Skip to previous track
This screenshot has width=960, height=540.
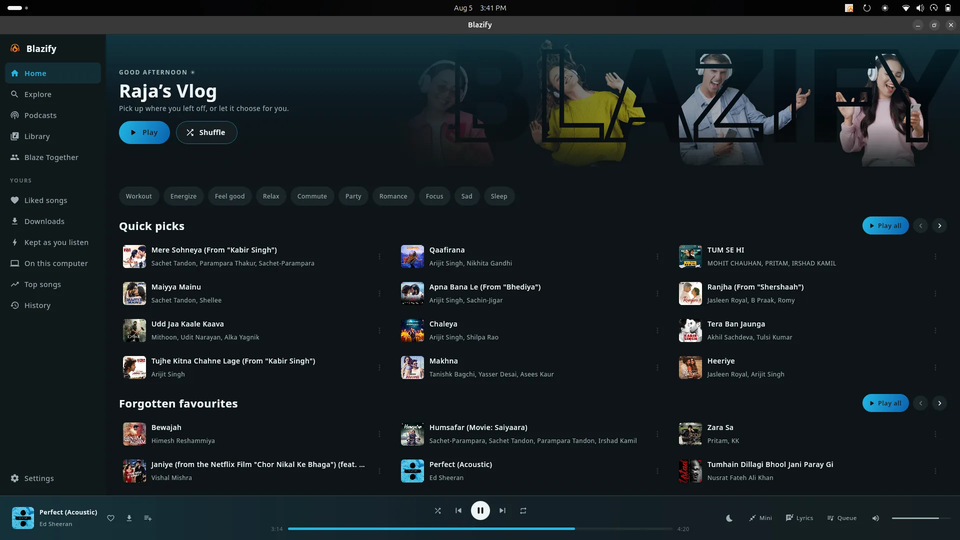459,511
